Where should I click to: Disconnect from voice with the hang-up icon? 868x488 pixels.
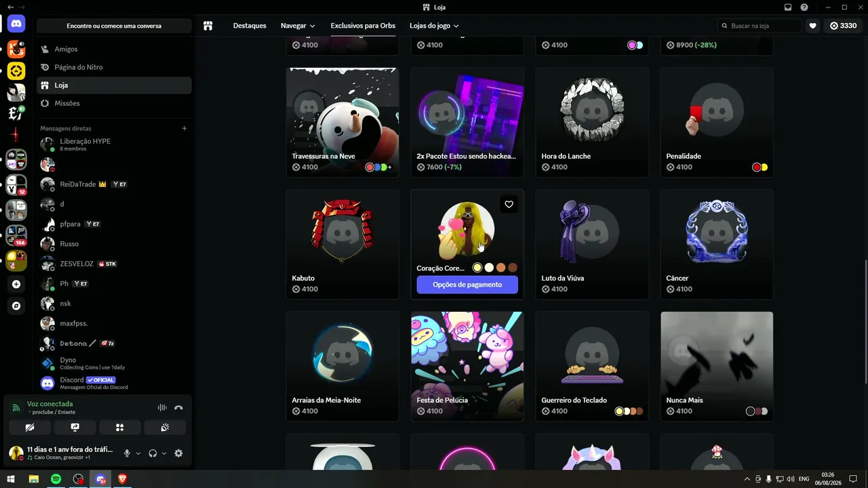178,408
